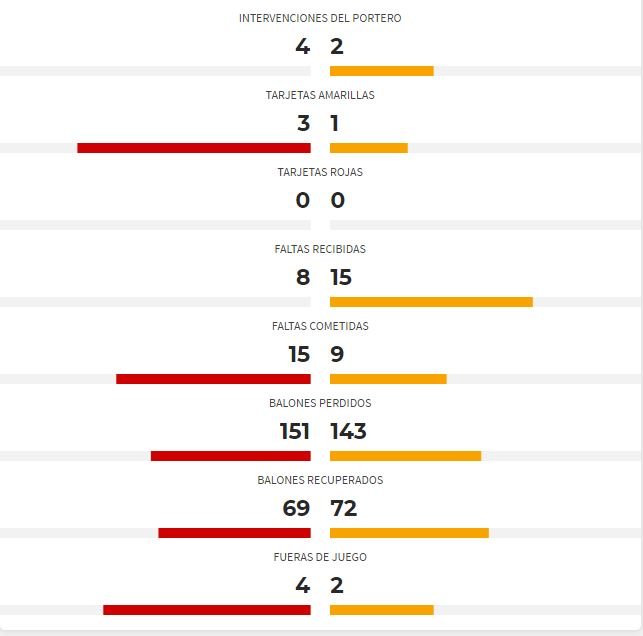Click the Intervenciones del Portero heading

pos(320,18)
